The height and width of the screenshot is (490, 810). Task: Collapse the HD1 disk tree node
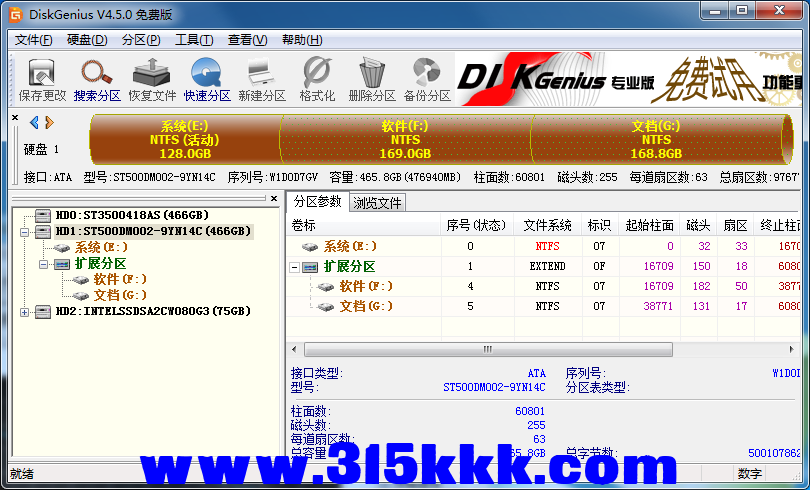(24, 232)
